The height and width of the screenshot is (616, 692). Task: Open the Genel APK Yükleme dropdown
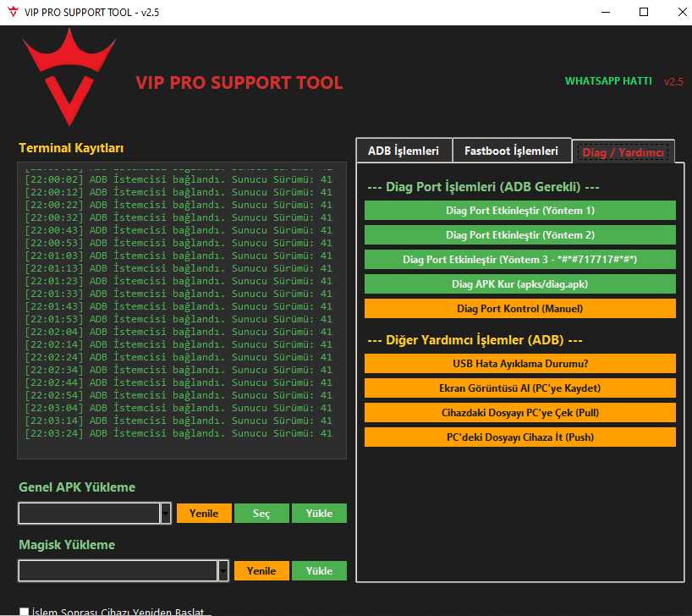pyautogui.click(x=167, y=513)
